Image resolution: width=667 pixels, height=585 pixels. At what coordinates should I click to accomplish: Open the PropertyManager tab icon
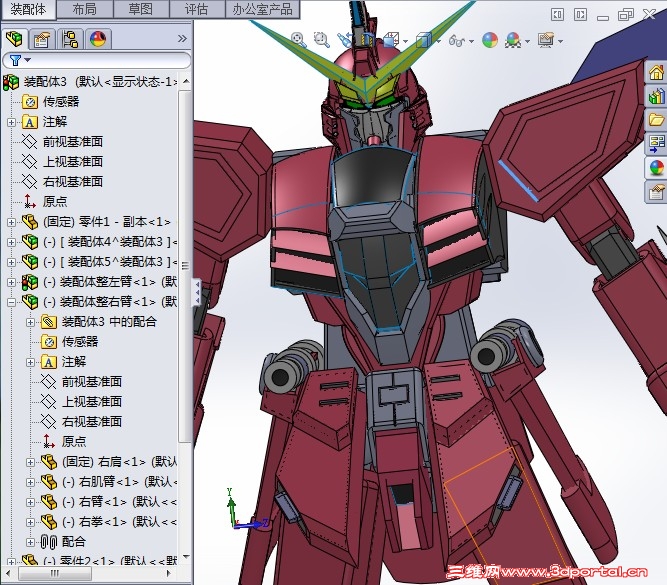[42, 39]
